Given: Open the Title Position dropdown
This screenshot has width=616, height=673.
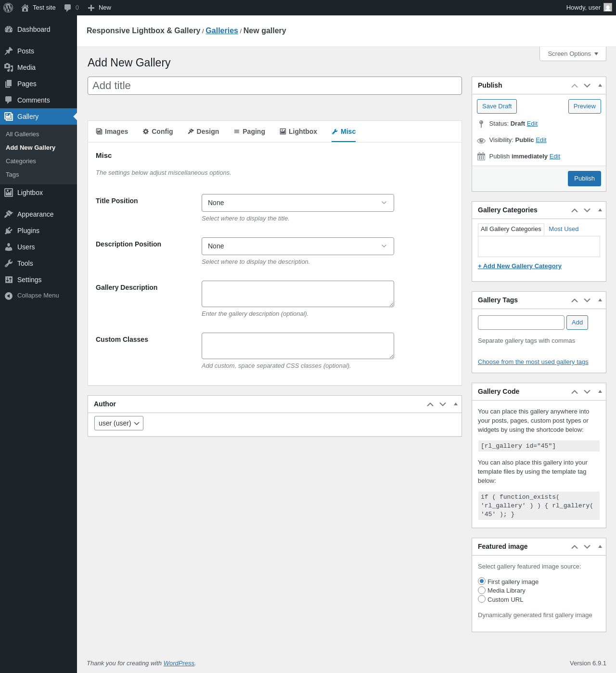Looking at the screenshot, I should (298, 203).
